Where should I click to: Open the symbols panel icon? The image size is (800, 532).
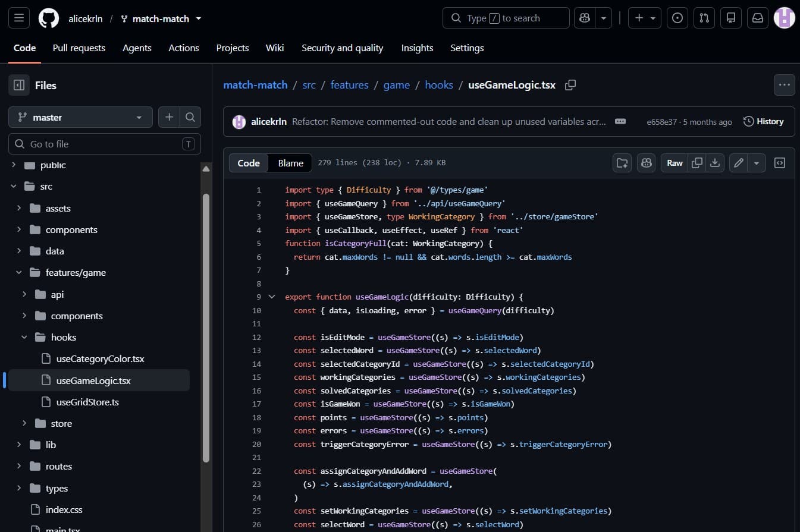[780, 163]
